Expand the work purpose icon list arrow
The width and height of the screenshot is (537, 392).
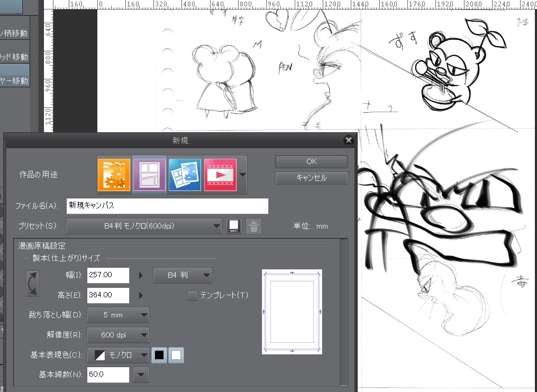(x=242, y=175)
